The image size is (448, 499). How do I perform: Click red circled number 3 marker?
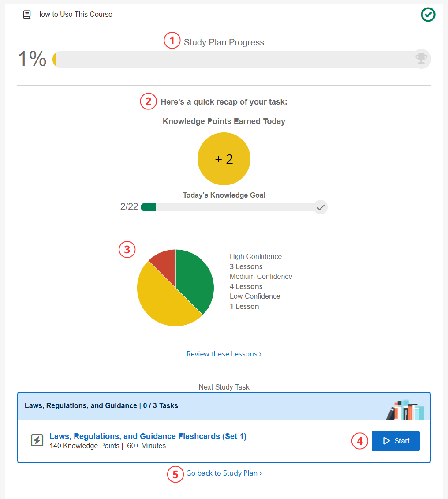(127, 250)
